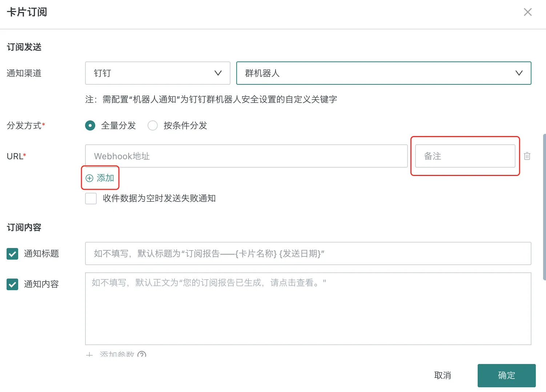Viewport: 546px width, 392px height.
Task: Click the plus icon beside 添加 under URL
Action: click(x=89, y=178)
